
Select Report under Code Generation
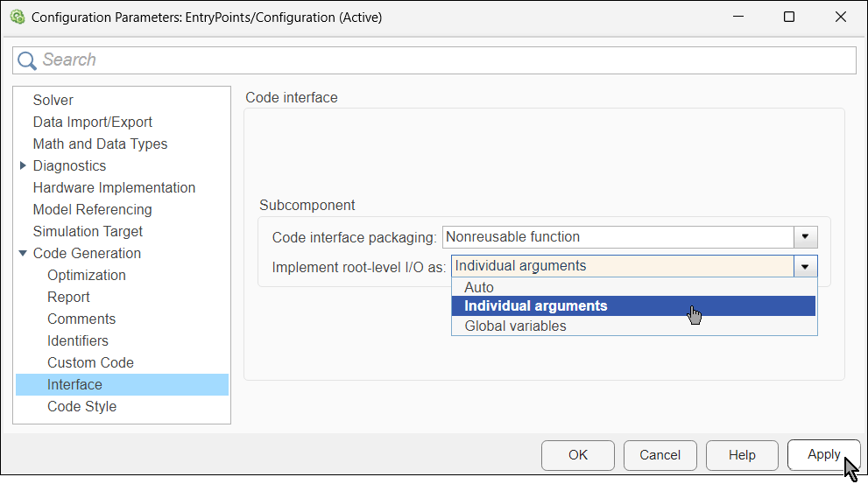pos(68,297)
